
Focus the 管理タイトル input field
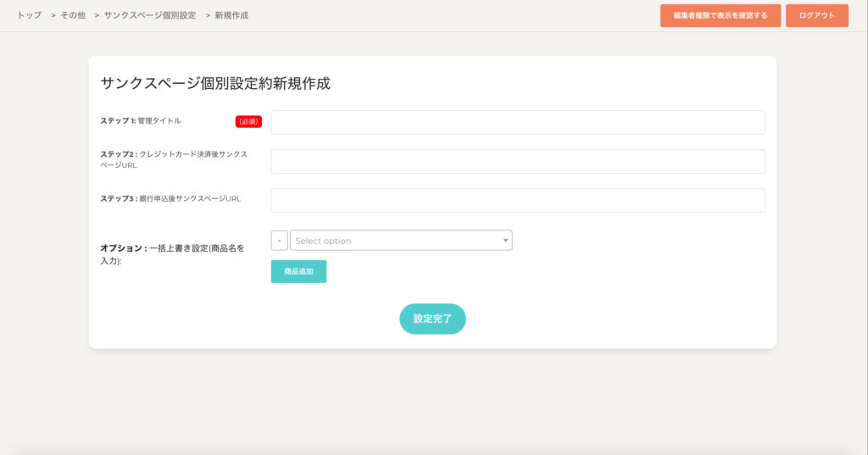click(517, 122)
